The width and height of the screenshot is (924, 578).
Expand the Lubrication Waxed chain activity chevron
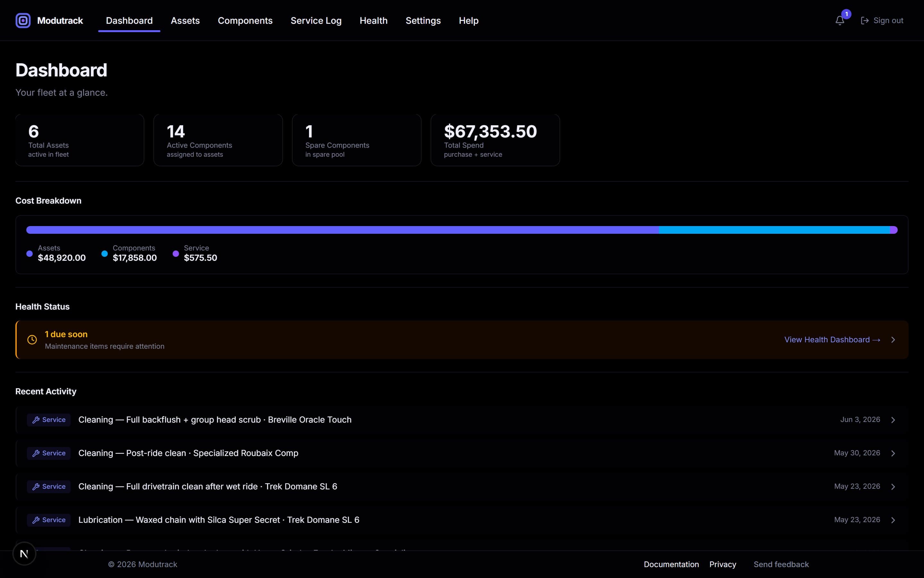click(893, 520)
